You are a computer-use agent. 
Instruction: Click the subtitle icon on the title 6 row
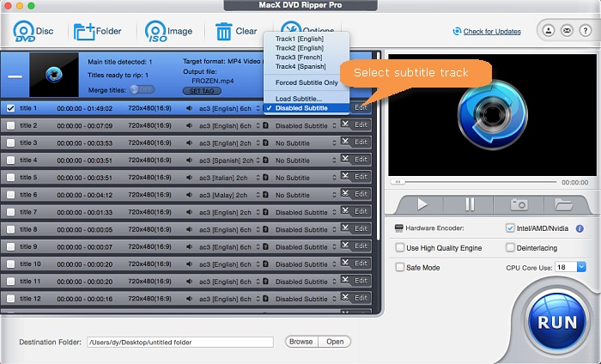click(265, 195)
